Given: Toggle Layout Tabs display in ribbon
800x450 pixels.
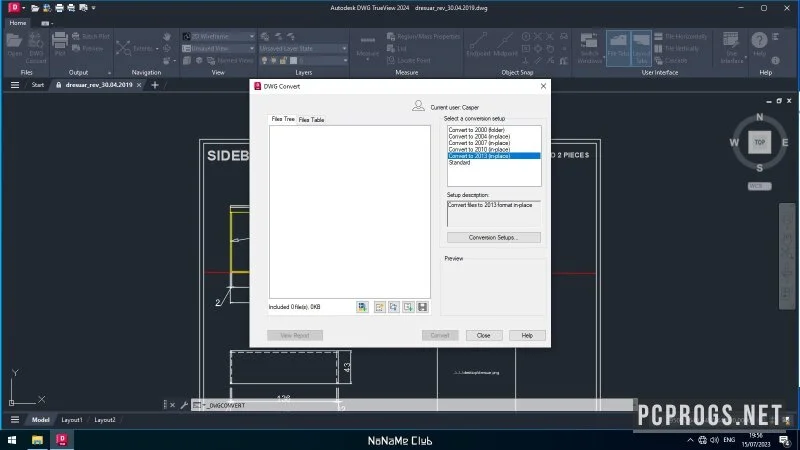Looking at the screenshot, I should 641,48.
